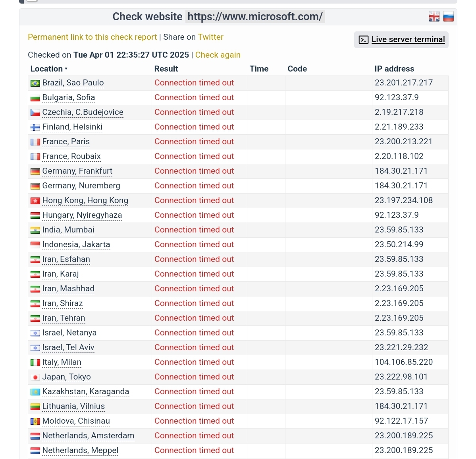The width and height of the screenshot is (476, 459).
Task: Open the Iran, Tehran location node
Action: [64, 318]
